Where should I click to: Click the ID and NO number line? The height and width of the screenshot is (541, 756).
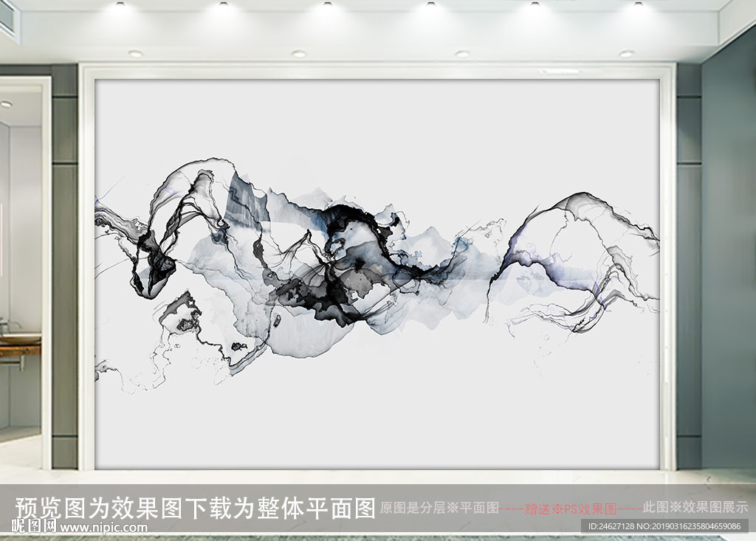click(664, 526)
